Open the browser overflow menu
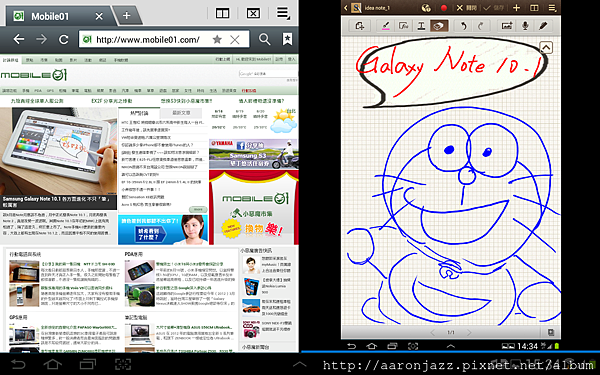This screenshot has height=375, width=600. tap(284, 13)
